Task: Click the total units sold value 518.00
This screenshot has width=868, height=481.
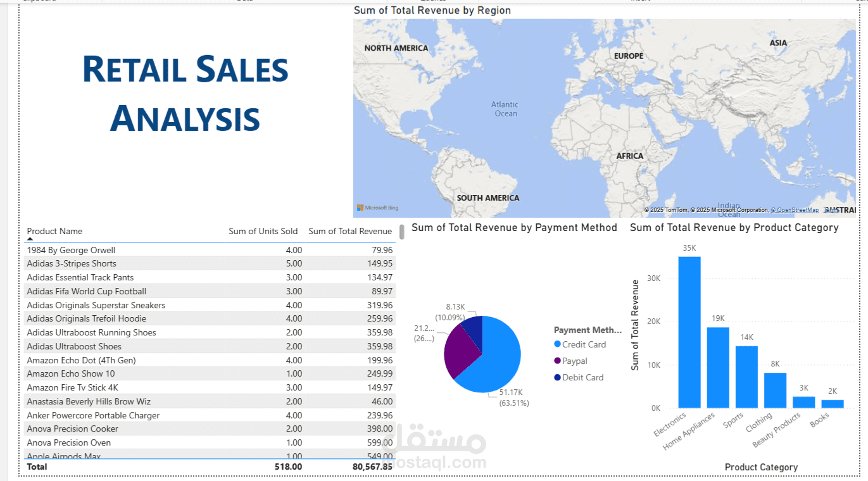Action: coord(289,466)
